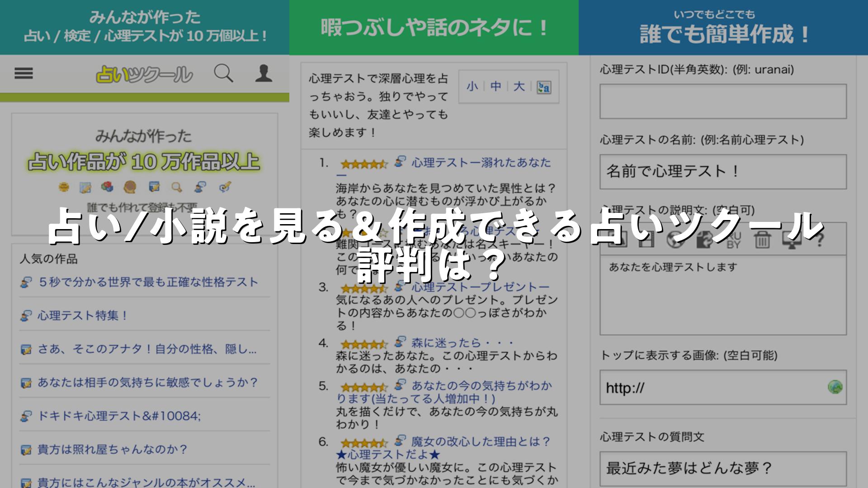
Task: Click the globe icon in the http:// field
Action: pos(835,387)
